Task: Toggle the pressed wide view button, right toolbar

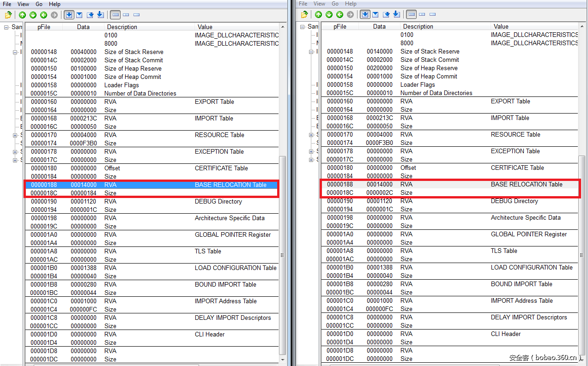Action: point(412,15)
